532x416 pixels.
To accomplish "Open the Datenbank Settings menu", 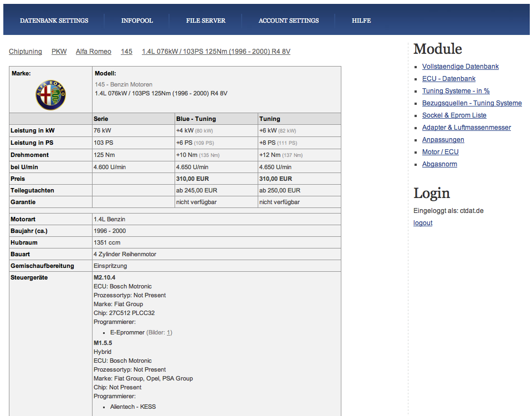I will pyautogui.click(x=54, y=21).
